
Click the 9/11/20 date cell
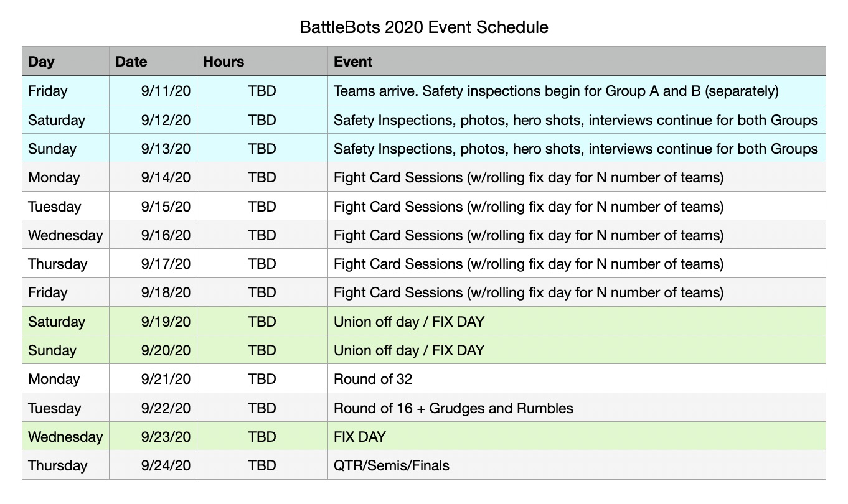(x=153, y=91)
